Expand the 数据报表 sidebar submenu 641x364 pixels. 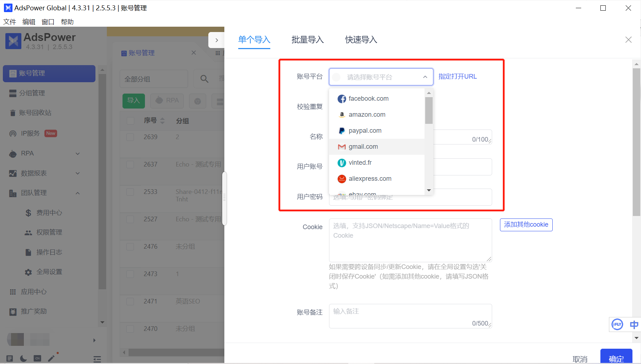click(x=78, y=173)
